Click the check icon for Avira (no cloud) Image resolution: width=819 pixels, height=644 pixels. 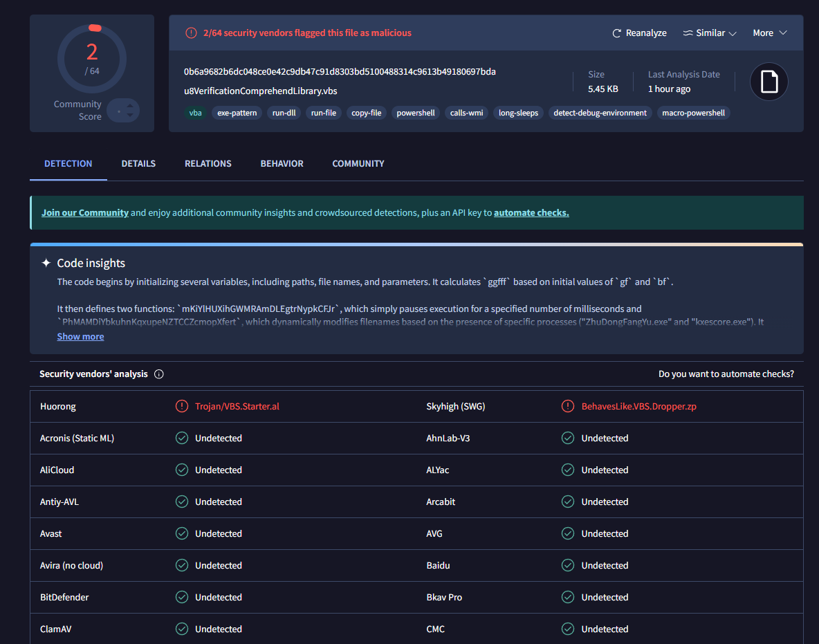coord(182,566)
